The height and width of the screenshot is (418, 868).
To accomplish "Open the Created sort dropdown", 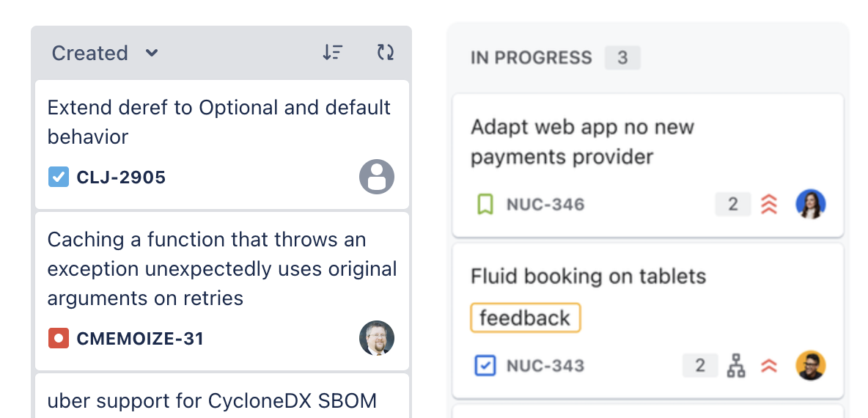I will coord(105,53).
